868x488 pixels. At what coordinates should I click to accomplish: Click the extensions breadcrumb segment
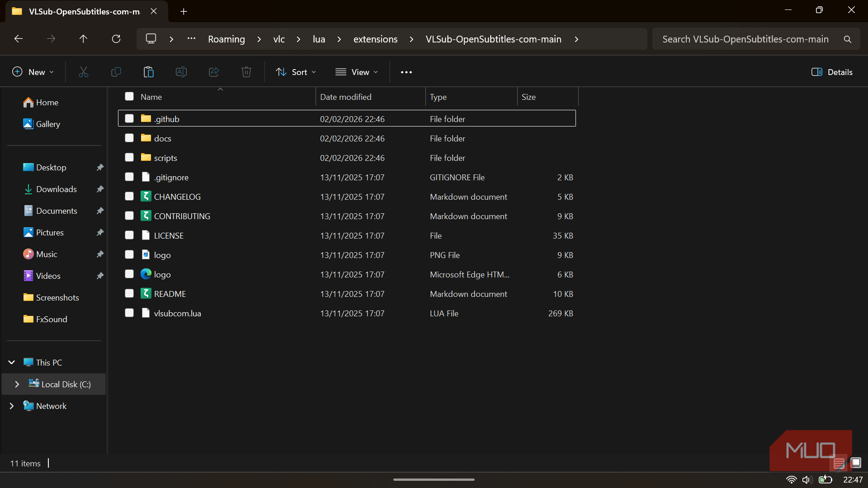click(x=375, y=39)
